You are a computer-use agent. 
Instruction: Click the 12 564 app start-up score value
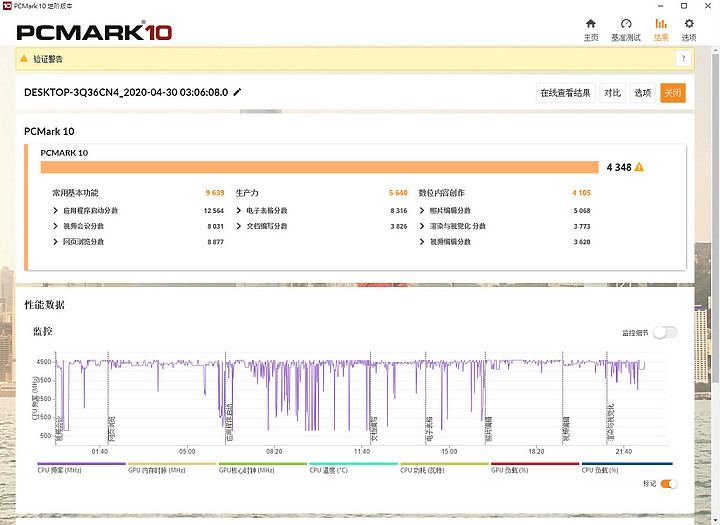pyautogui.click(x=214, y=210)
